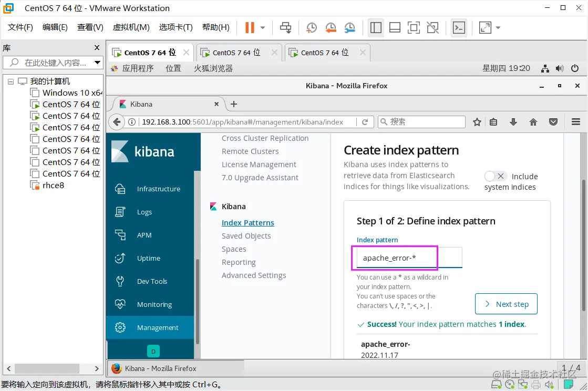588x391 pixels.
Task: Switch to Unity mode
Action: pyautogui.click(x=433, y=27)
